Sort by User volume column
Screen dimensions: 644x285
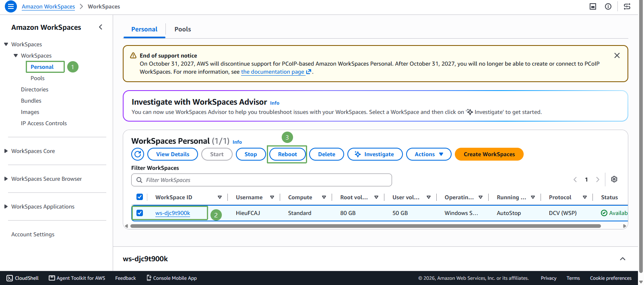coord(429,197)
